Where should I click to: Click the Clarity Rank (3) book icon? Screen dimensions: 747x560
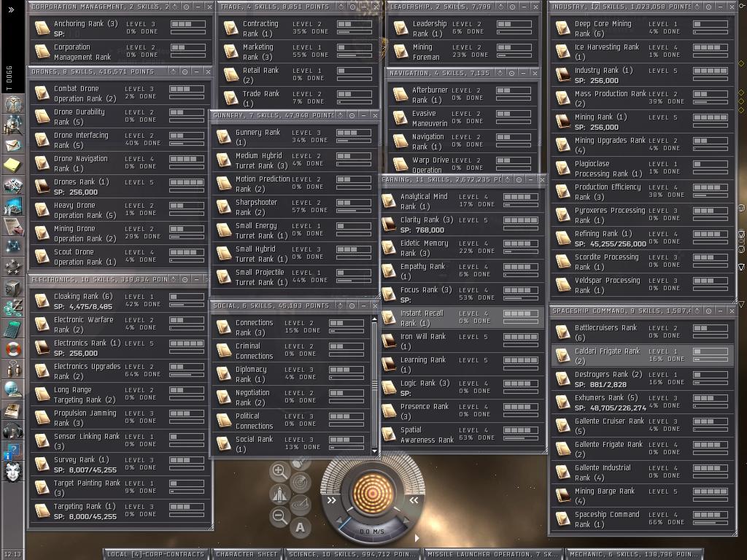[x=389, y=225]
